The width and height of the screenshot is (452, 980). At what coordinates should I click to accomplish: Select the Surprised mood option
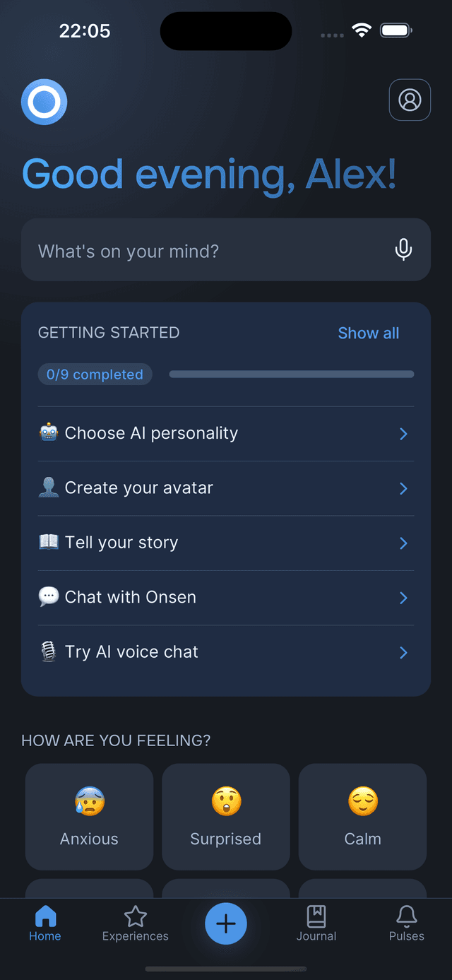click(225, 817)
